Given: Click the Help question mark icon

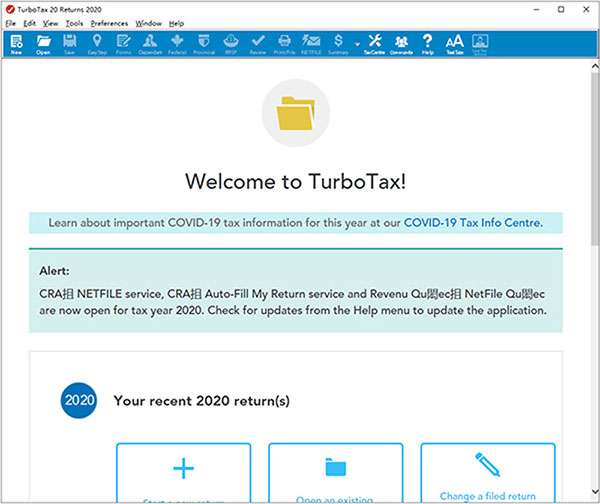Looking at the screenshot, I should pos(427,44).
